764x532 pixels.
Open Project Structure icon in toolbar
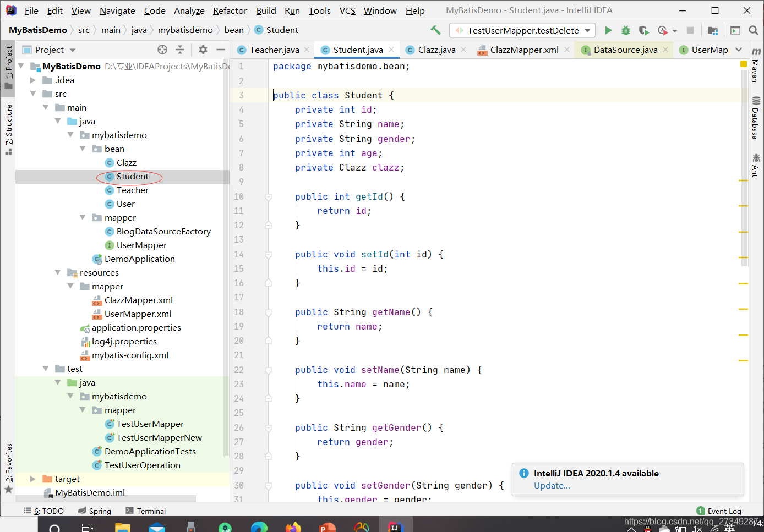click(713, 30)
